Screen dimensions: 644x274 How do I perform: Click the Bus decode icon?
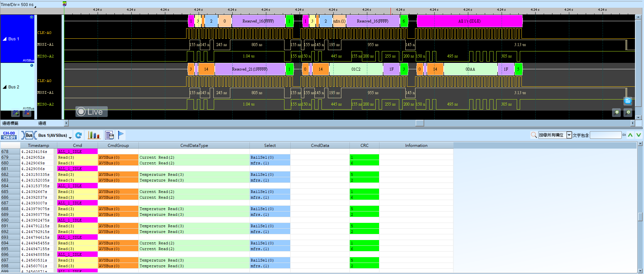click(29, 135)
